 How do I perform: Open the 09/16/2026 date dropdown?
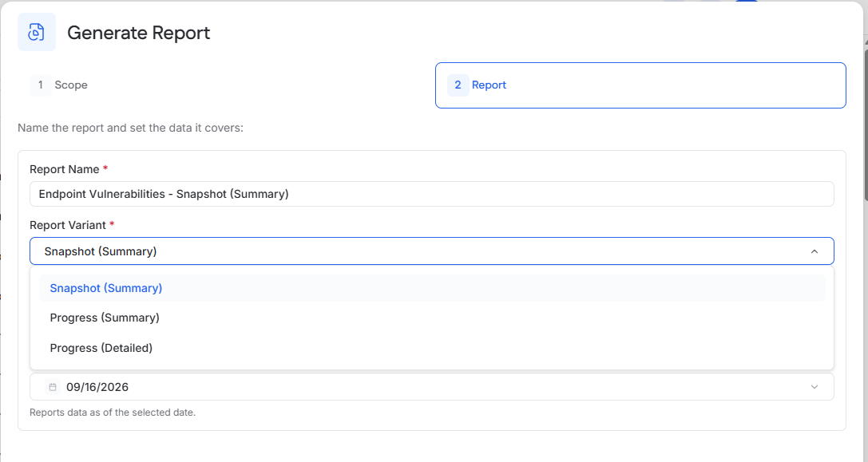432,387
